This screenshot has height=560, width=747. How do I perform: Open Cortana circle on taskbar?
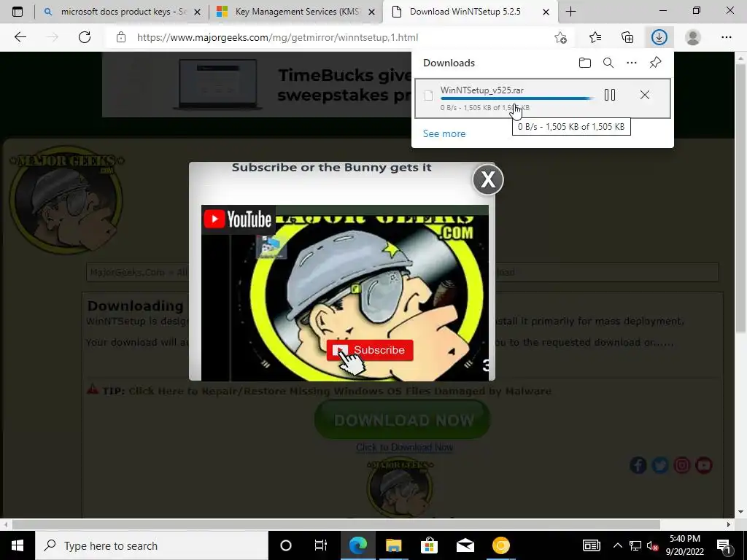pyautogui.click(x=286, y=545)
